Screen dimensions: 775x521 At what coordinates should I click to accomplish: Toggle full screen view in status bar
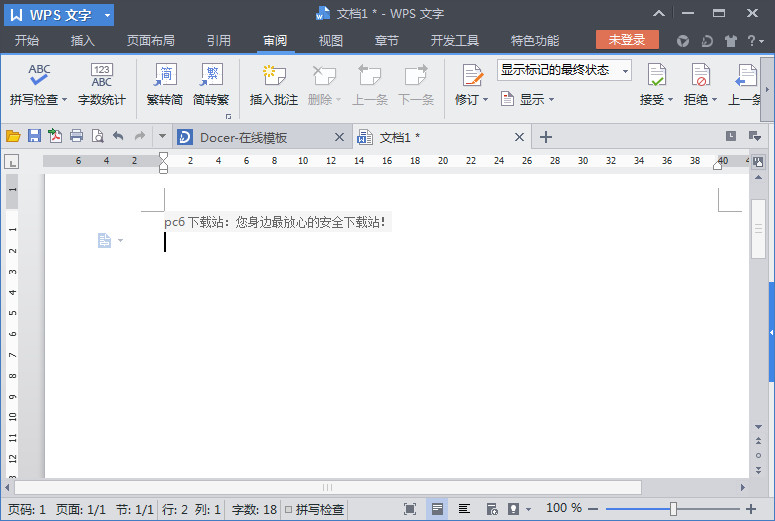coord(410,509)
